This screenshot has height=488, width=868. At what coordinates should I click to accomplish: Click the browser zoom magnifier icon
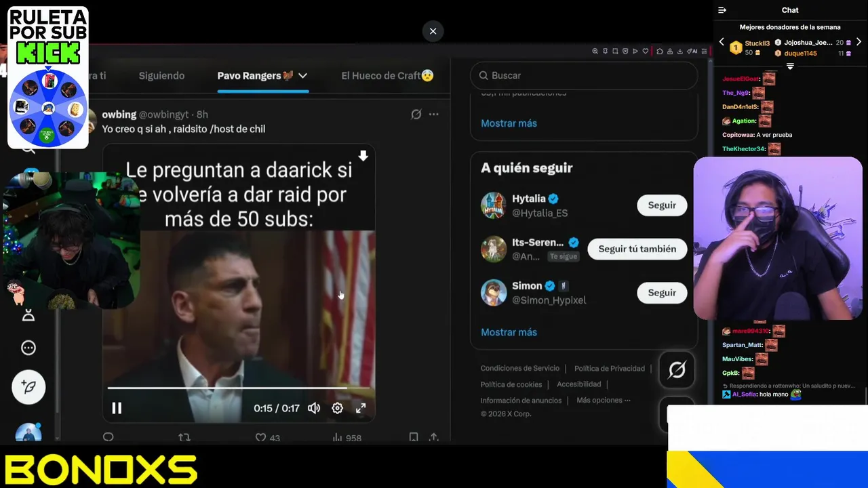click(x=595, y=51)
